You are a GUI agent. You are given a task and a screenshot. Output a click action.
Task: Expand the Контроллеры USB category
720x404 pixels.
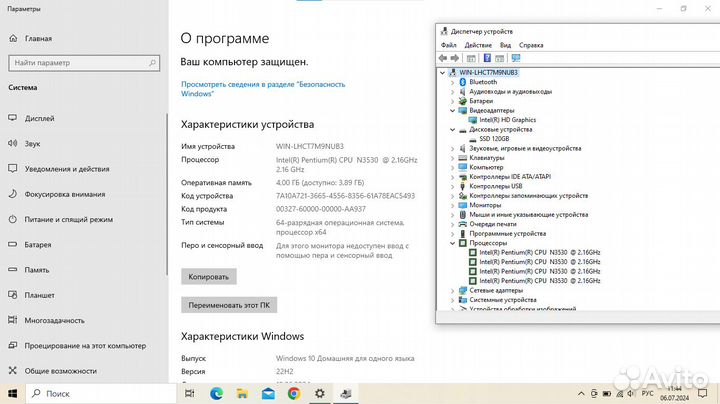pyautogui.click(x=452, y=186)
